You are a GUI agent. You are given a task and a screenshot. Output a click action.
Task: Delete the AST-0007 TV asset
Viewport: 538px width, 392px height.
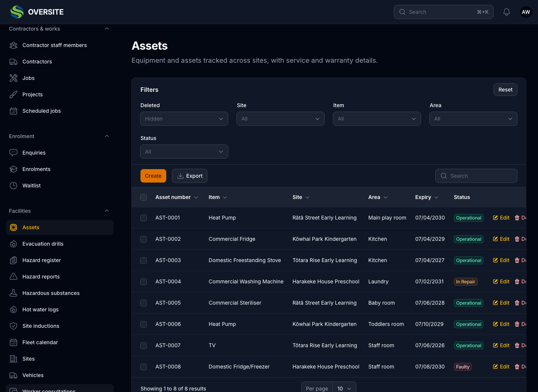coord(520,345)
